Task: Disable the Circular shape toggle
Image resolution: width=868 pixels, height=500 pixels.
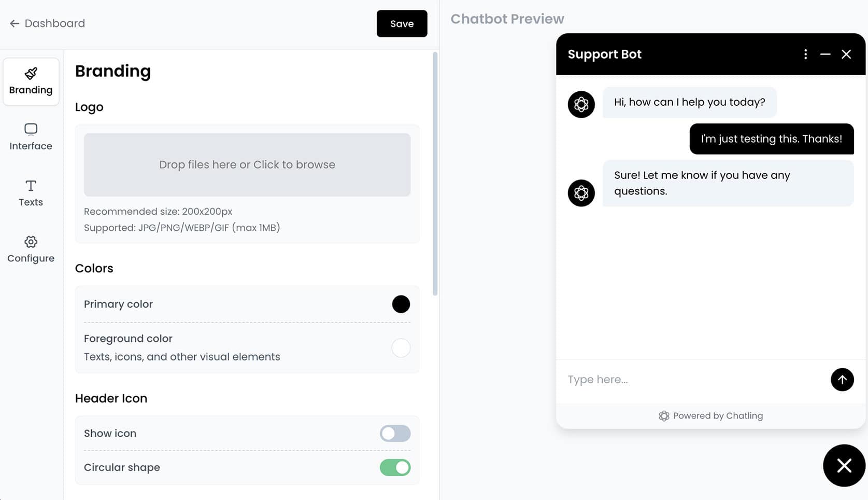Action: (395, 467)
